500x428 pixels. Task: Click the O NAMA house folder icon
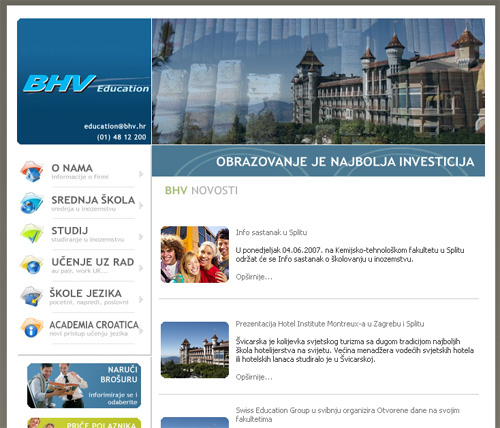click(x=32, y=171)
